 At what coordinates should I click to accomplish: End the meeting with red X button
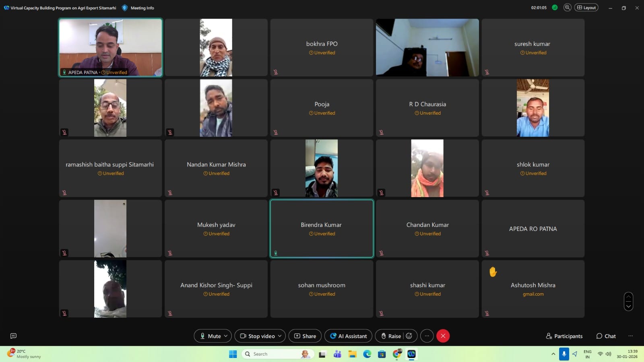[443, 336]
